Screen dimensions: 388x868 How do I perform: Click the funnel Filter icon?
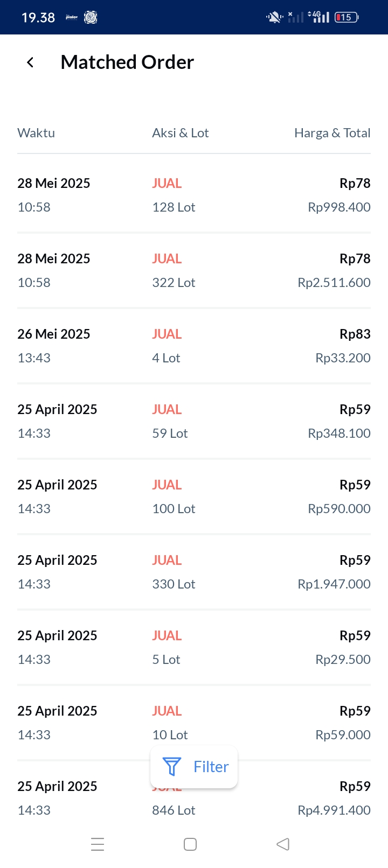(x=171, y=766)
